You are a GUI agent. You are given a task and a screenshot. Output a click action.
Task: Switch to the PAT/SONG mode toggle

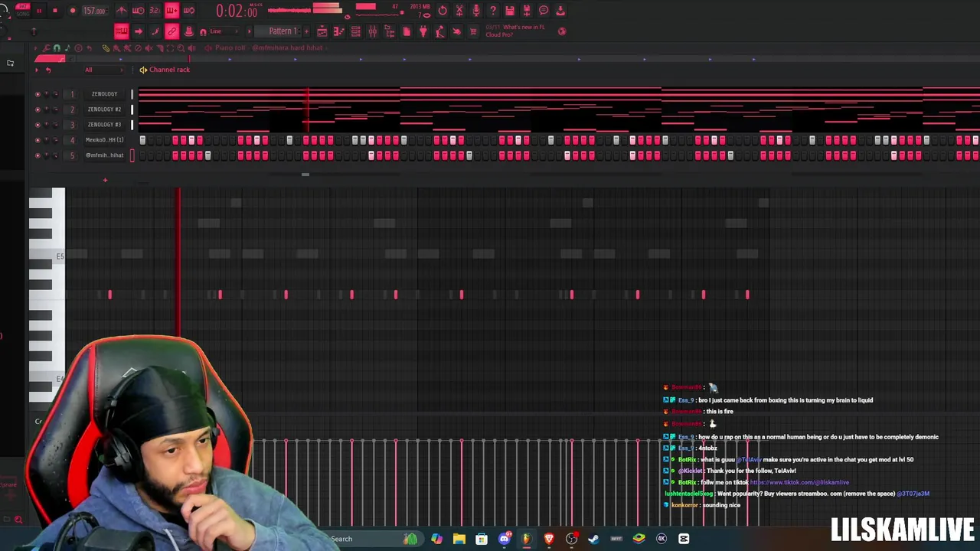tap(23, 10)
